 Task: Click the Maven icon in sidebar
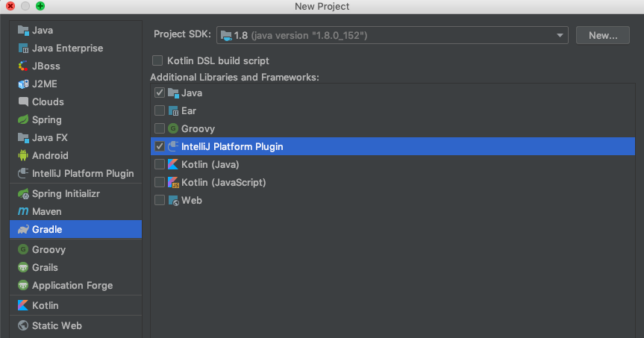click(22, 212)
